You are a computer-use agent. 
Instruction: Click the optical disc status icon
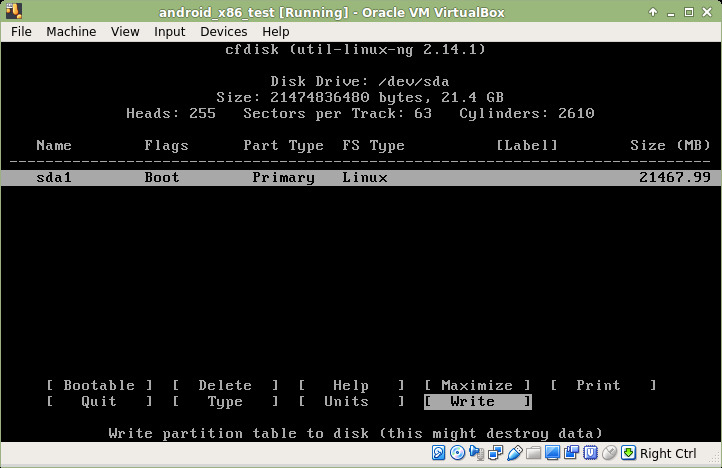pos(457,453)
